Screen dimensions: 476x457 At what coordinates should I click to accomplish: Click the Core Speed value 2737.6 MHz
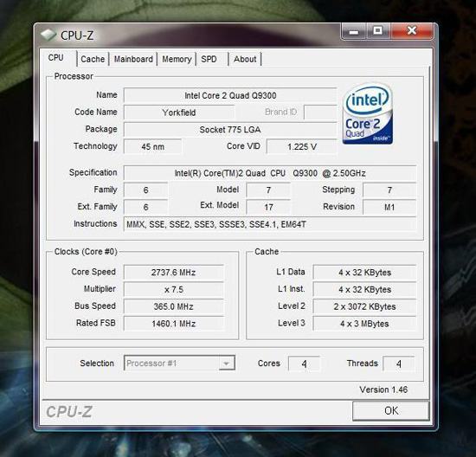[174, 273]
